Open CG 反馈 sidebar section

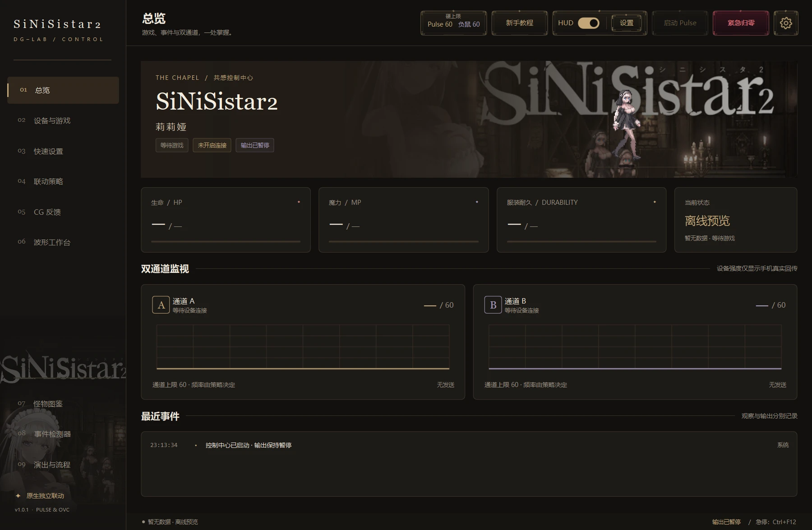pyautogui.click(x=63, y=212)
